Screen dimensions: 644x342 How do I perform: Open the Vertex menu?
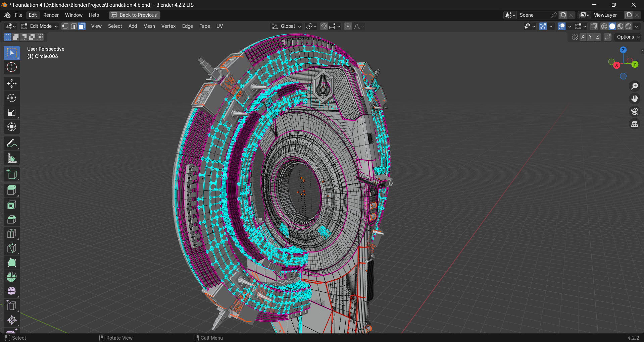[168, 26]
